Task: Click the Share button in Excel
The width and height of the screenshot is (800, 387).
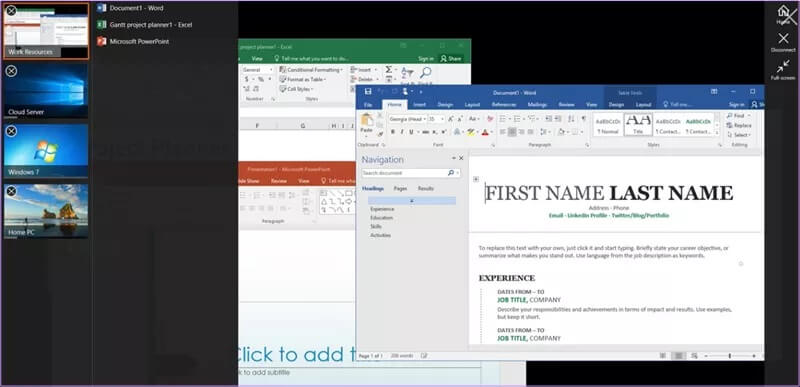Action: [451, 59]
